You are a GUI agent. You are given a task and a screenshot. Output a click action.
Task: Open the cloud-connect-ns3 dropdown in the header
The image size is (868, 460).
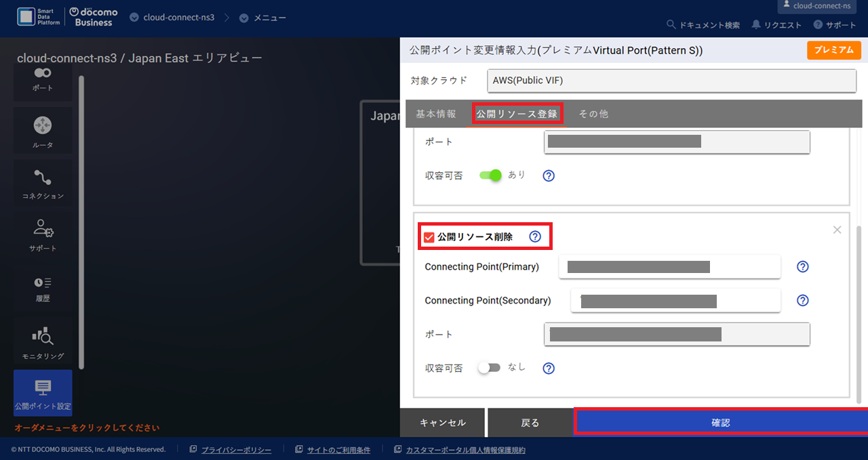tap(172, 18)
